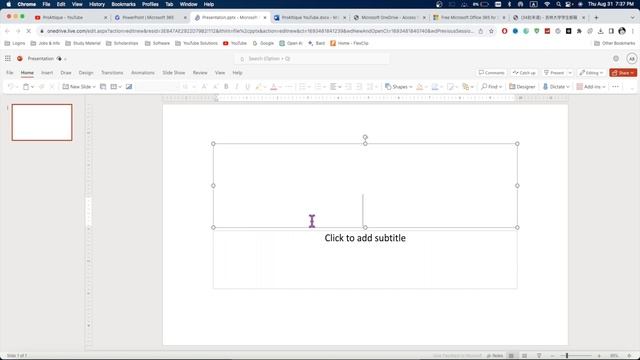
Task: Open the Editing mode dropdown
Action: click(591, 73)
